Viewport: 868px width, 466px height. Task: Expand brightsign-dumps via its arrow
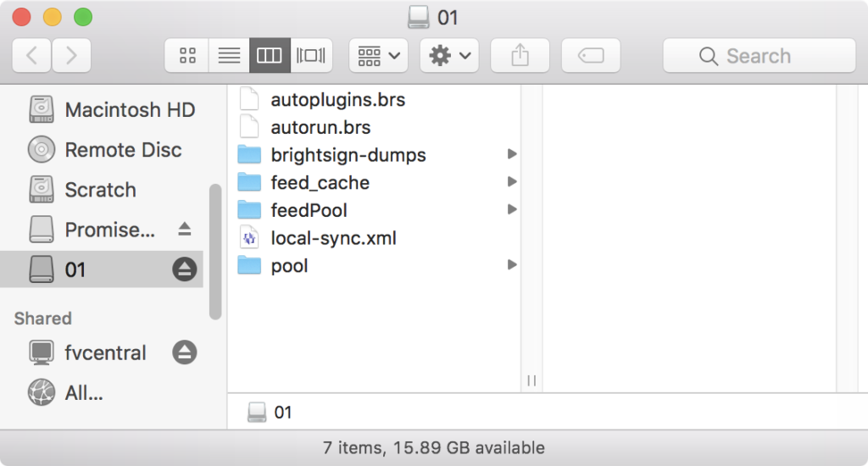(x=512, y=154)
